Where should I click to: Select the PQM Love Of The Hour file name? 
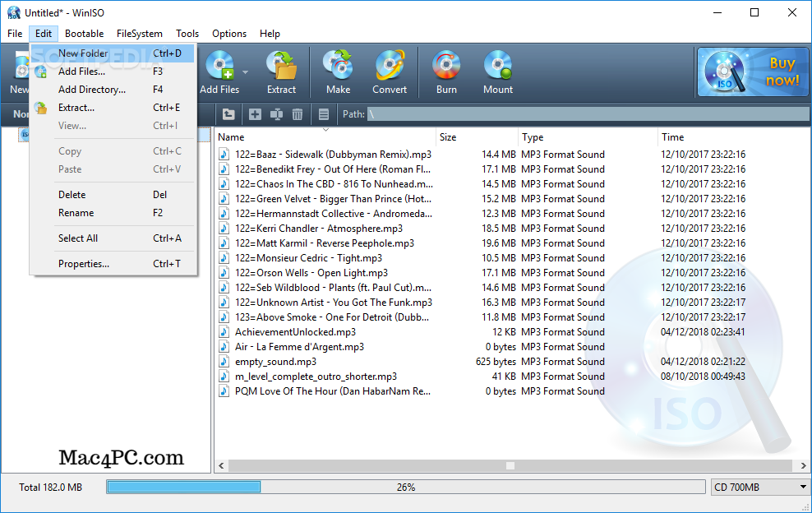[333, 391]
